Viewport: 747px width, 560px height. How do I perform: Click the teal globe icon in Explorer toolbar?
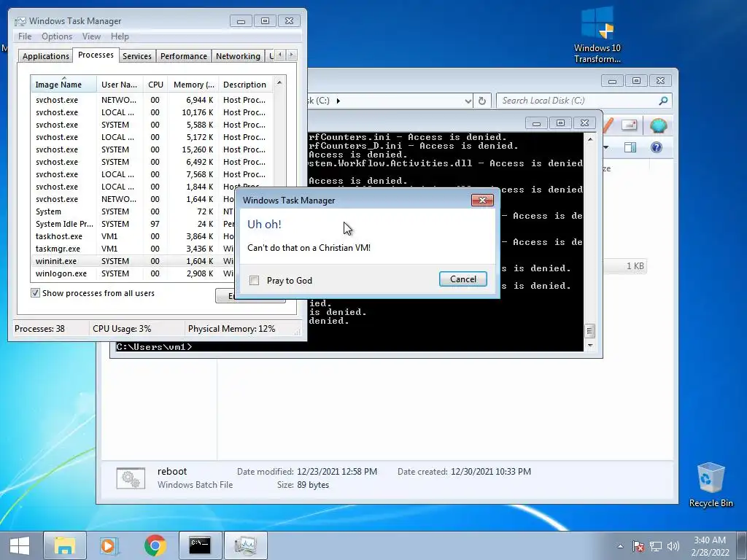point(659,125)
